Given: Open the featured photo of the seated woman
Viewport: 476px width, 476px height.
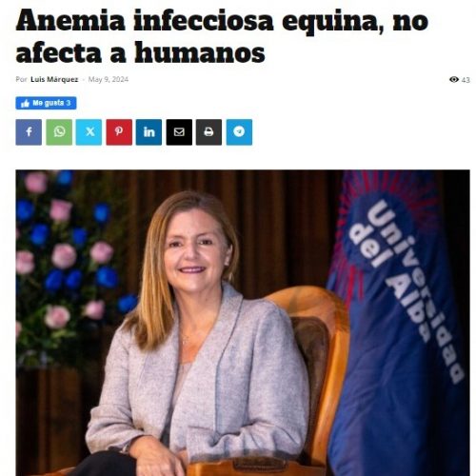Looking at the screenshot, I should tap(243, 323).
